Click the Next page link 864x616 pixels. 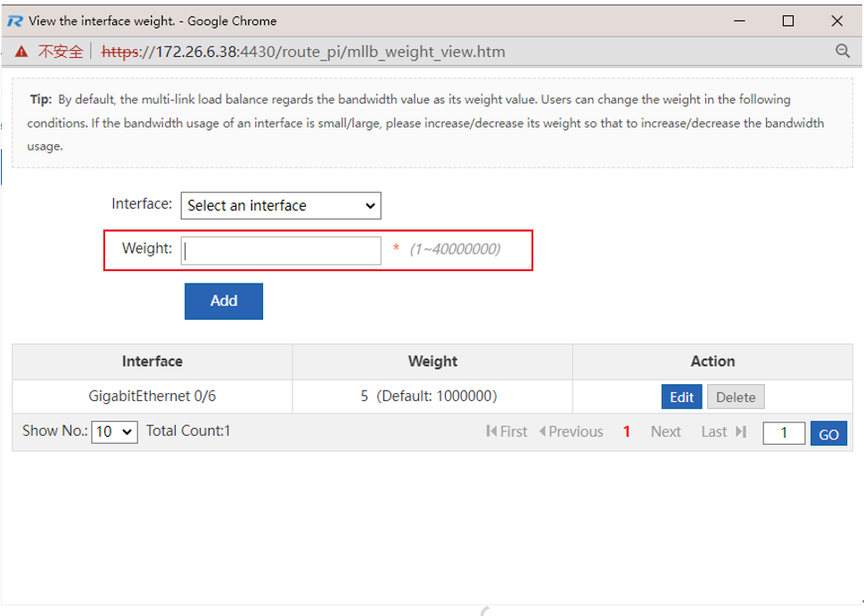(x=665, y=431)
